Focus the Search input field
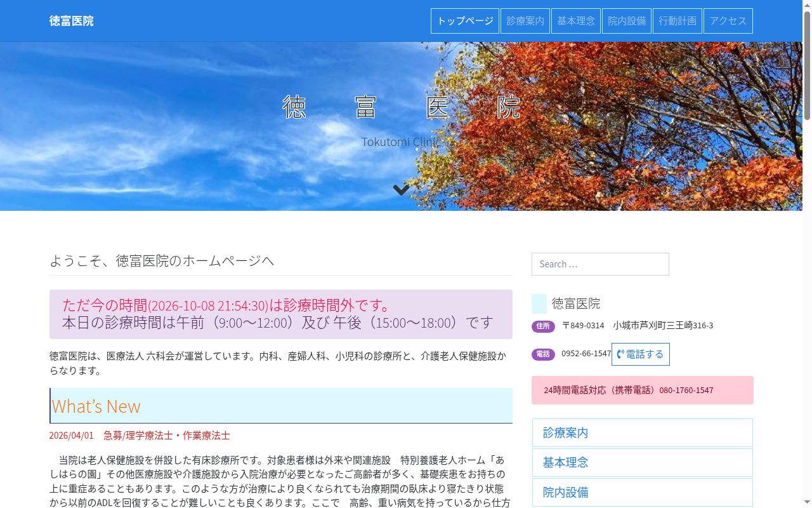The width and height of the screenshot is (812, 508). pos(600,264)
